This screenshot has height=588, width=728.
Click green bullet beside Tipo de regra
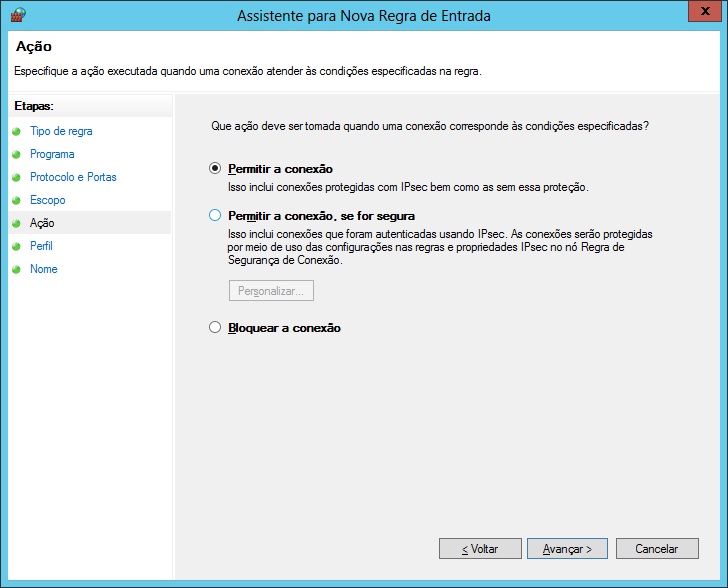16,131
